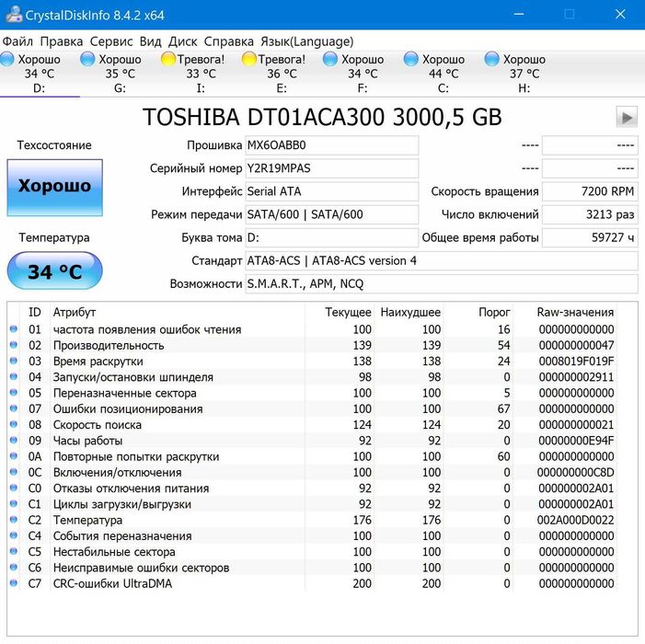This screenshot has height=644, width=645.
Task: Click status dot for attribute 04
Action: tap(14, 376)
